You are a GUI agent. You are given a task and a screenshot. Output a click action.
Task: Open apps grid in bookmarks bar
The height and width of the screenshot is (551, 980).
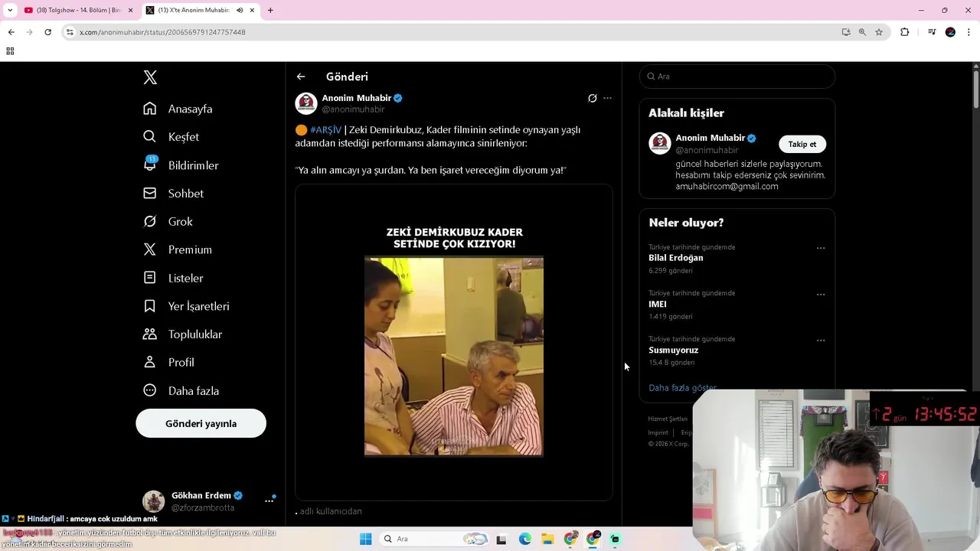10,51
